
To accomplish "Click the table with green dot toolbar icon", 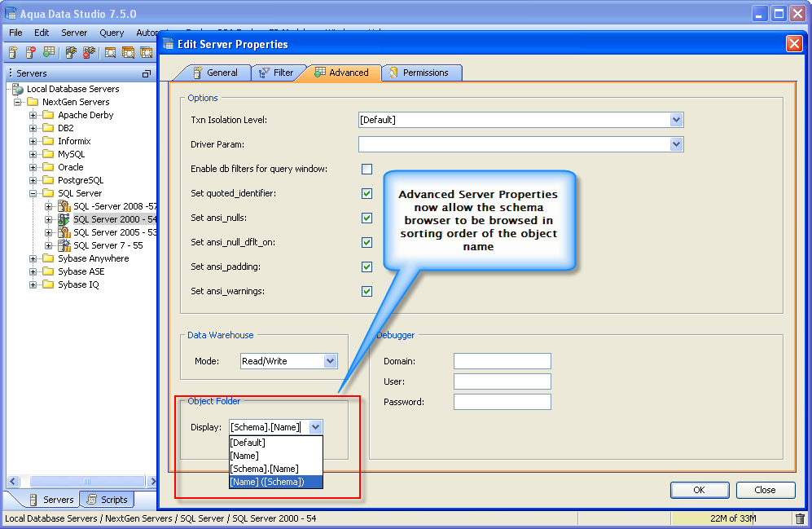I will click(x=49, y=52).
